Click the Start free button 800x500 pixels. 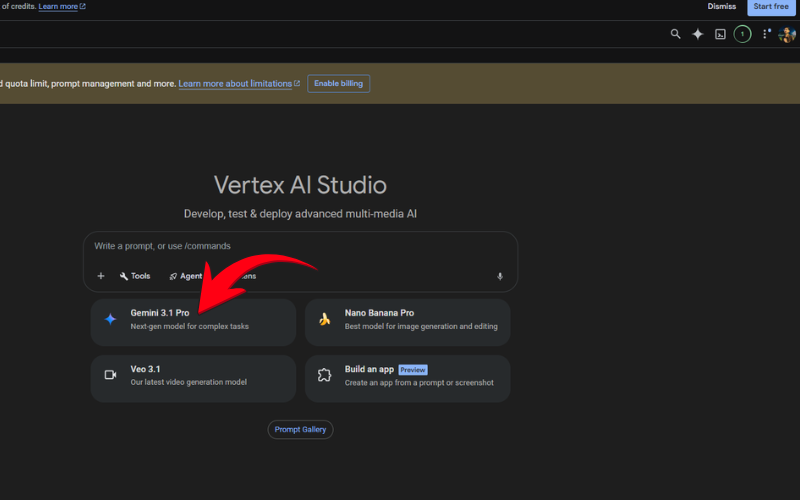click(773, 7)
